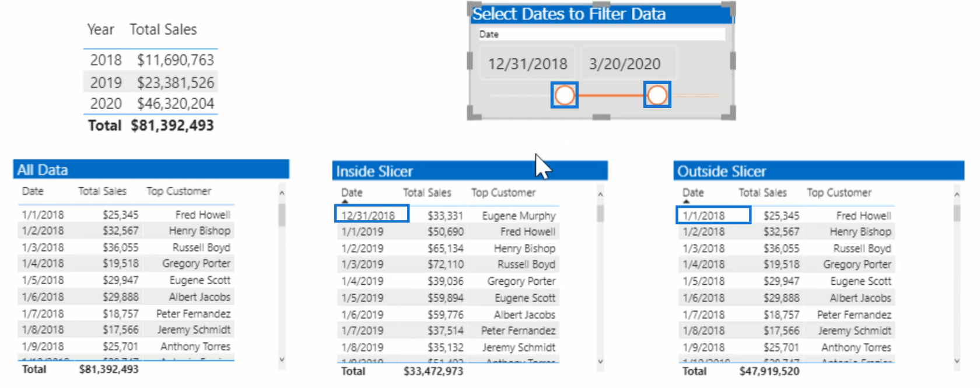
Task: Click $72,110 sales value in Inside Slicer
Action: 446,264
